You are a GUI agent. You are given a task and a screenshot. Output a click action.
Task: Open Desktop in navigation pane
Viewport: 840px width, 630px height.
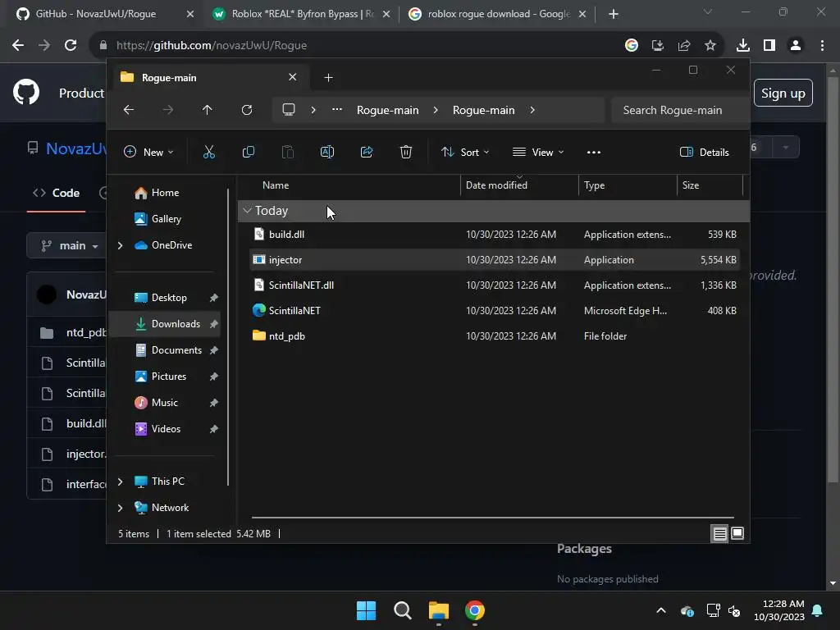click(x=169, y=298)
